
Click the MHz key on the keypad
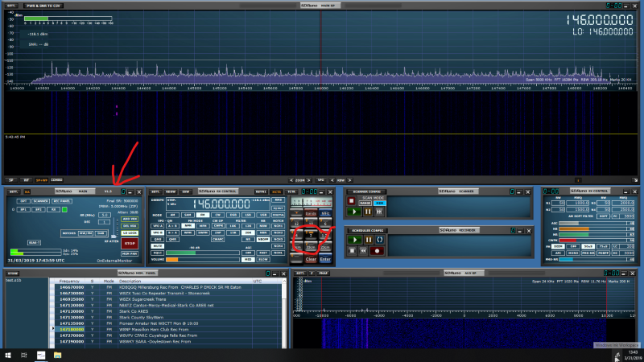click(x=325, y=213)
